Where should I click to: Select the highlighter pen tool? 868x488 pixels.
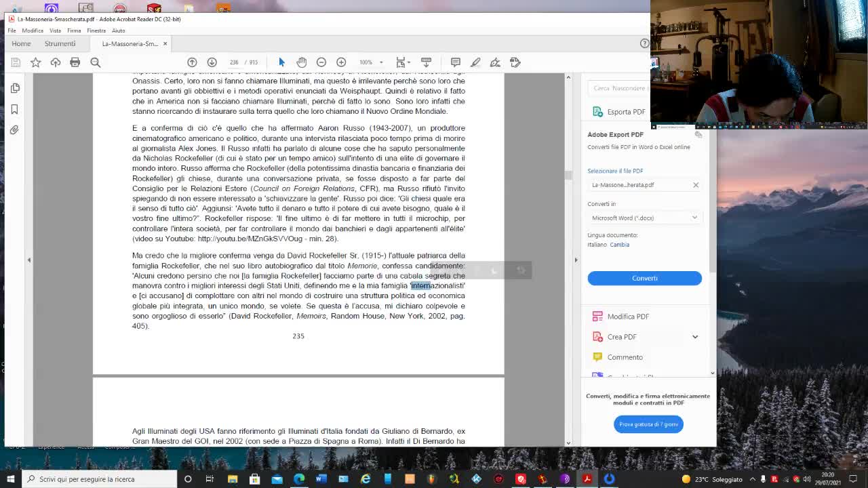coord(475,62)
